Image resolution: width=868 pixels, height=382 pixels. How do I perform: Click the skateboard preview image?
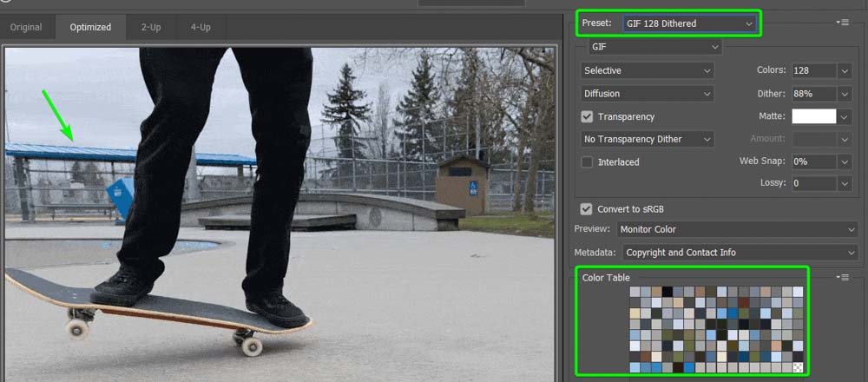coord(279,214)
